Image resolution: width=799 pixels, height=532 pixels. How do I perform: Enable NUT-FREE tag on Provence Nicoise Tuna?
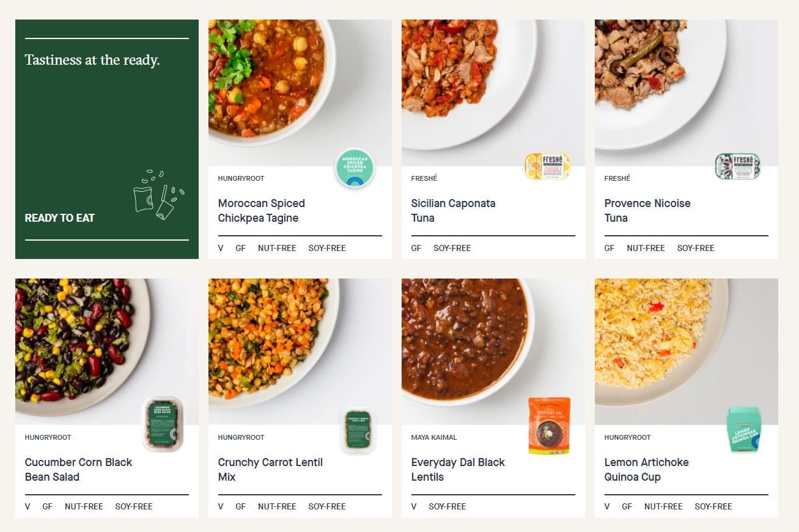coord(646,248)
